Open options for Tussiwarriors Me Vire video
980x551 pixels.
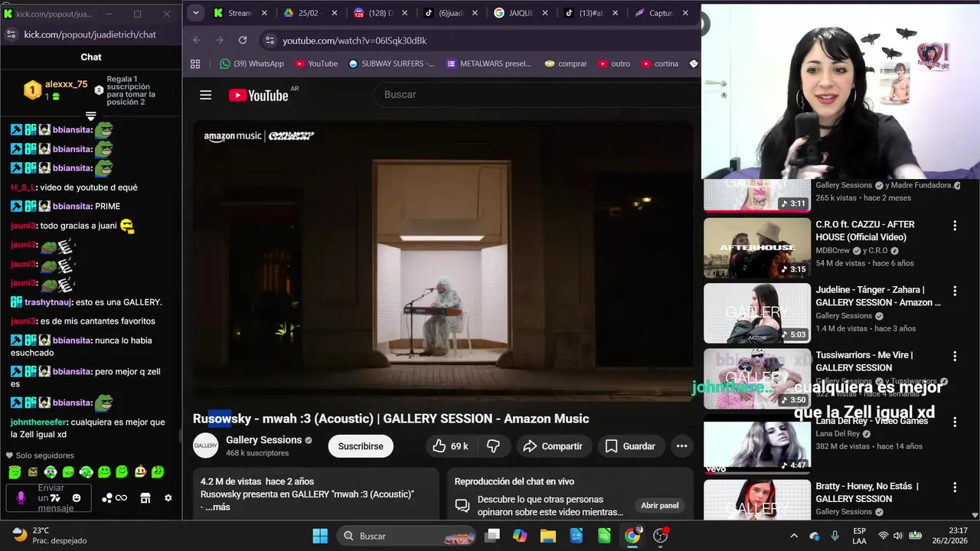click(954, 356)
